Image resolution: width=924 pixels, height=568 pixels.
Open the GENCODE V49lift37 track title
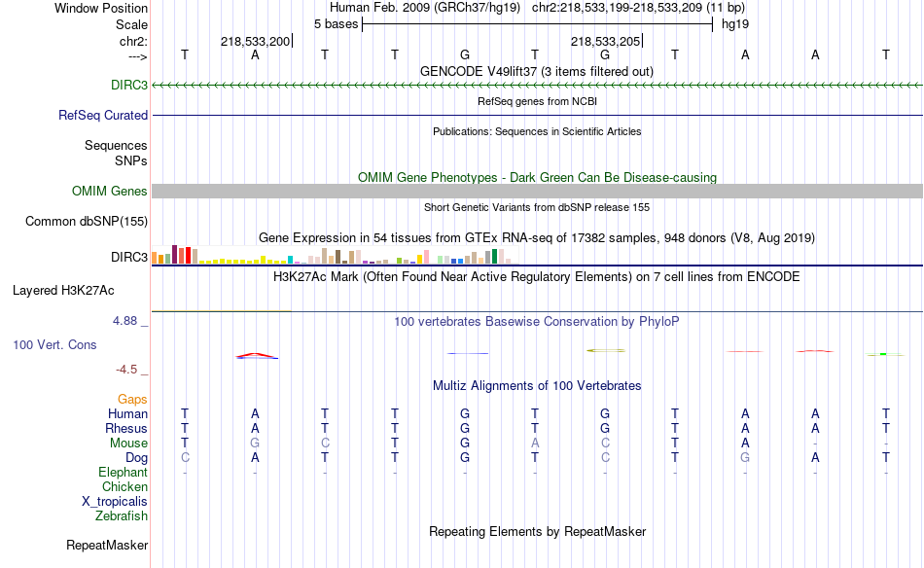(537, 71)
